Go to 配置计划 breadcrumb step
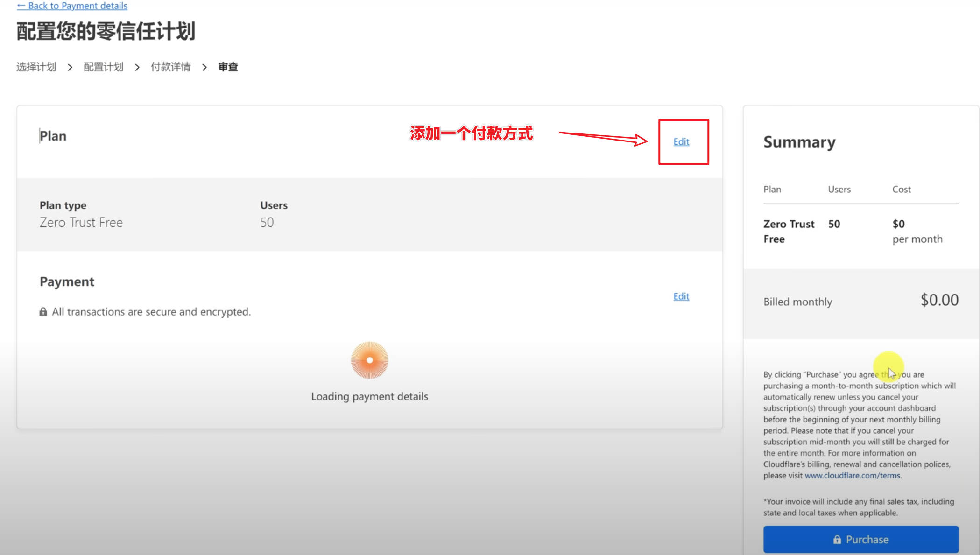This screenshot has width=980, height=555. coord(103,67)
